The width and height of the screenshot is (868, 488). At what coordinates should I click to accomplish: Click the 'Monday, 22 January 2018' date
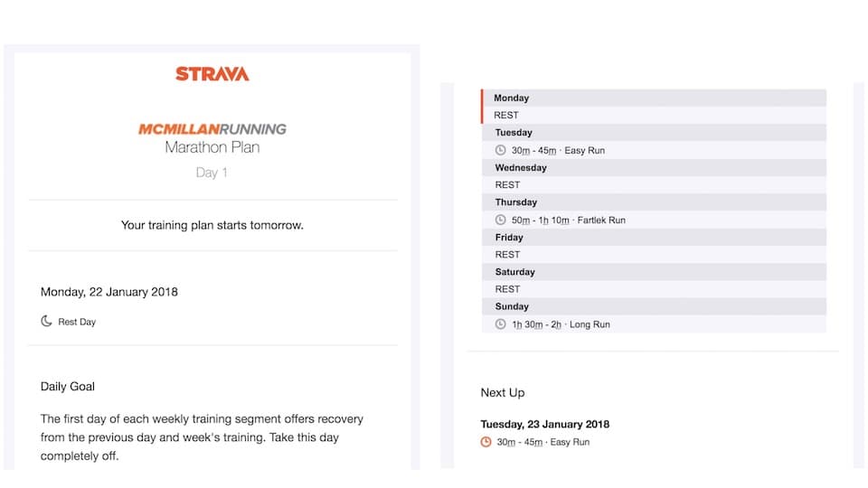pyautogui.click(x=109, y=292)
